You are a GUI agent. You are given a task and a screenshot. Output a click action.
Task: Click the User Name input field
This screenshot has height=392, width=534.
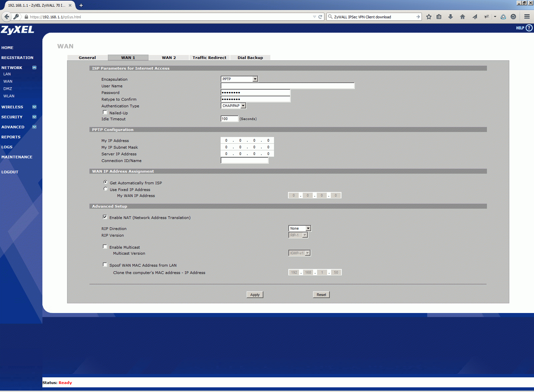click(x=288, y=86)
